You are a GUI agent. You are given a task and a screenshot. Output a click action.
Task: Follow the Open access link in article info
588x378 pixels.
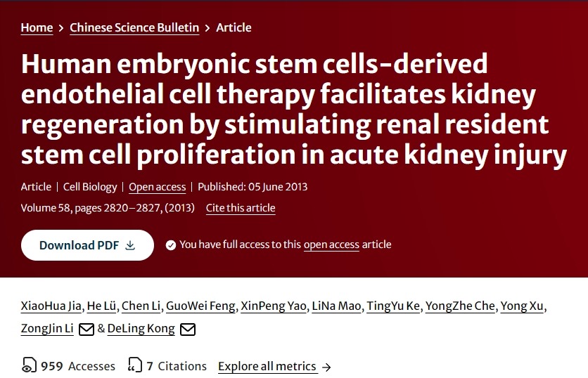pyautogui.click(x=158, y=187)
